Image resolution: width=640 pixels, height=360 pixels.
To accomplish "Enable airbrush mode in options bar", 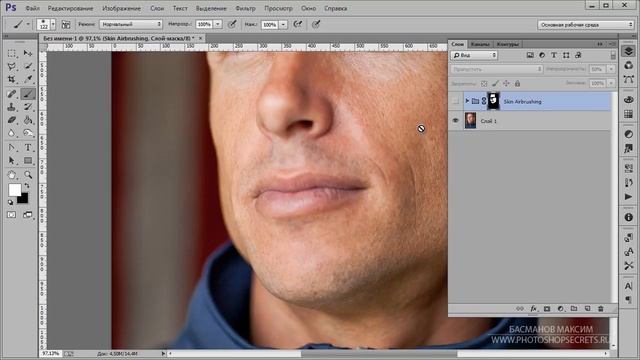I will click(x=298, y=24).
